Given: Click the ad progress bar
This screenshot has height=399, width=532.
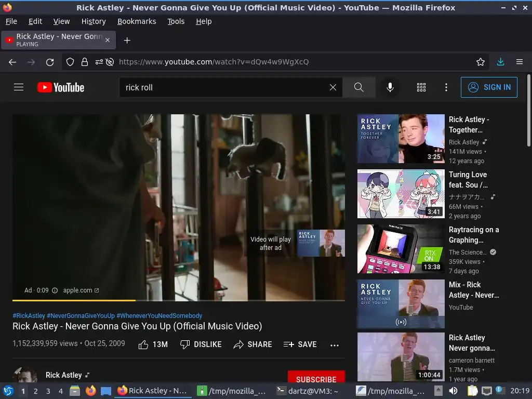Looking at the screenshot, I should [179, 300].
